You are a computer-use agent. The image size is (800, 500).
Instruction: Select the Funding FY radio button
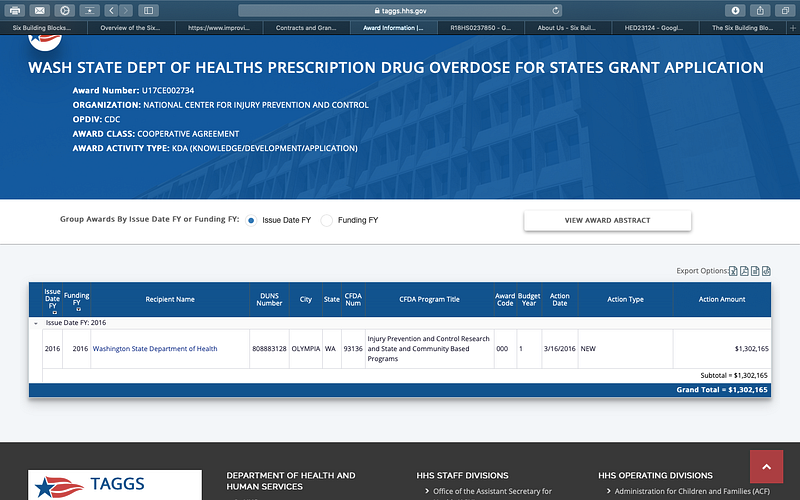327,220
